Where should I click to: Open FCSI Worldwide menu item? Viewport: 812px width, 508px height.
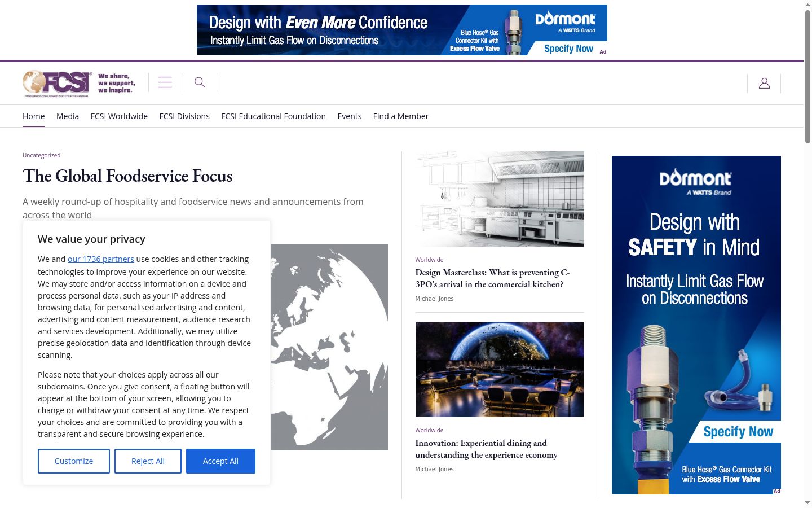(119, 116)
